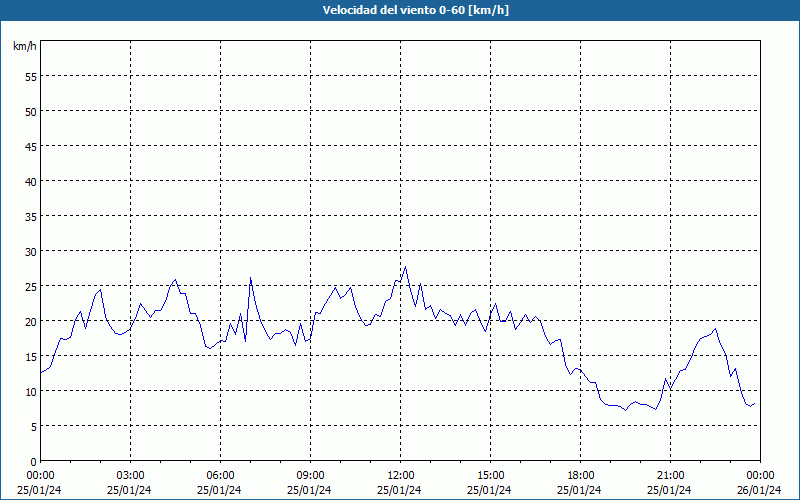This screenshot has height=500, width=800.
Task: Select the "00:00" label belonging to 25/01/24
Action: click(x=40, y=476)
